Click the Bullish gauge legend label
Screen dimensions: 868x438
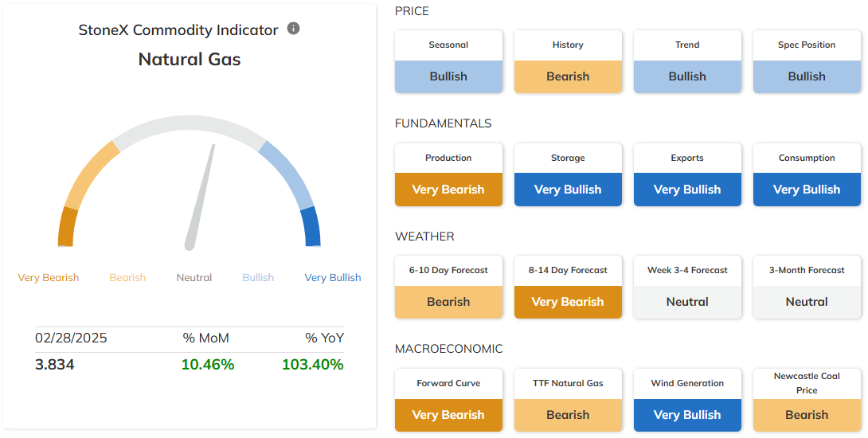[258, 277]
